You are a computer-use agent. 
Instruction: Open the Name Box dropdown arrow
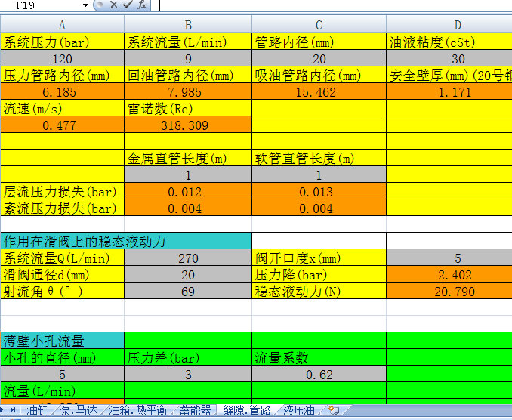point(85,5)
